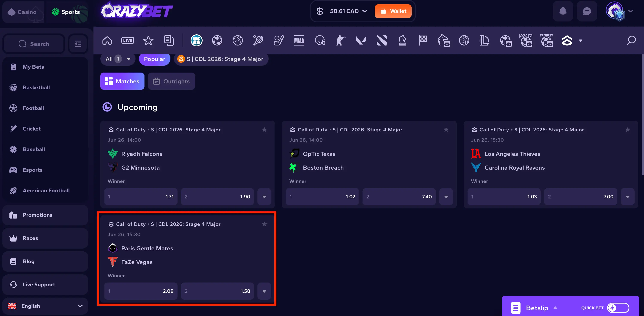Screen dimensions: 644x316
Task: Bet on Los Angeles Thieves at 1.03
Action: 504,197
